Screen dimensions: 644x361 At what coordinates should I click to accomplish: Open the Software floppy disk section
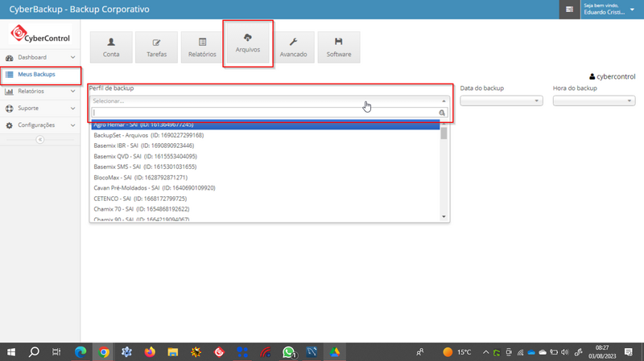(x=339, y=47)
